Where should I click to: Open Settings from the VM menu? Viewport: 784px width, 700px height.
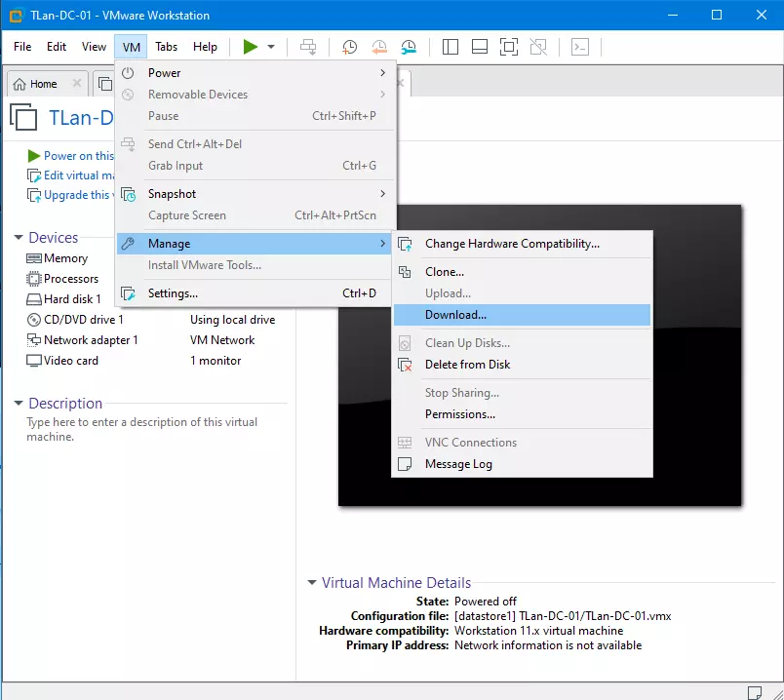click(x=255, y=293)
